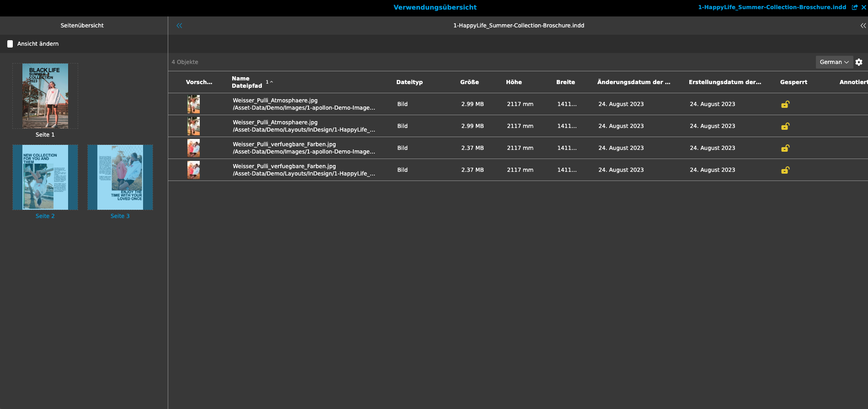Viewport: 868px width, 409px height.
Task: Sort by the Gesperrt column header
Action: [793, 82]
